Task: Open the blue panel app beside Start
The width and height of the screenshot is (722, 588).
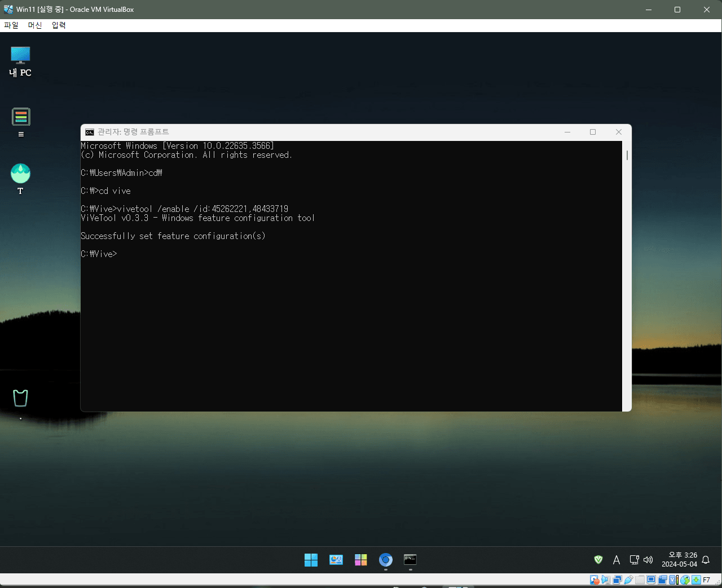Action: (x=336, y=560)
